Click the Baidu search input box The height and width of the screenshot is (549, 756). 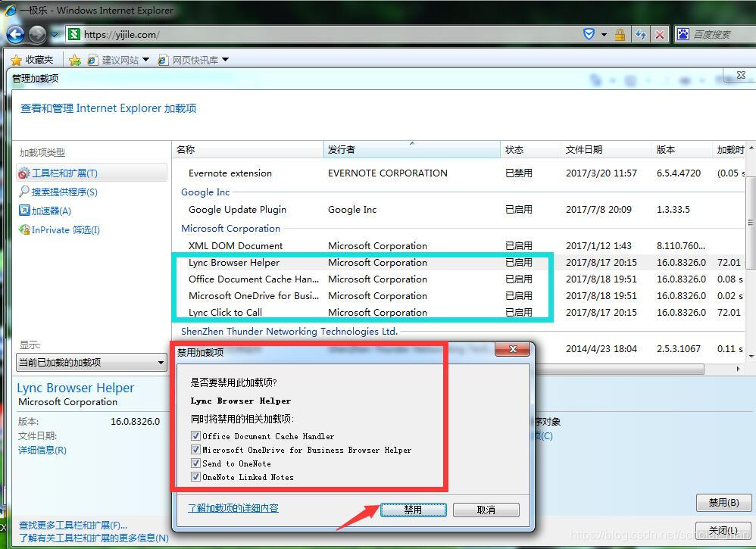coord(723,34)
